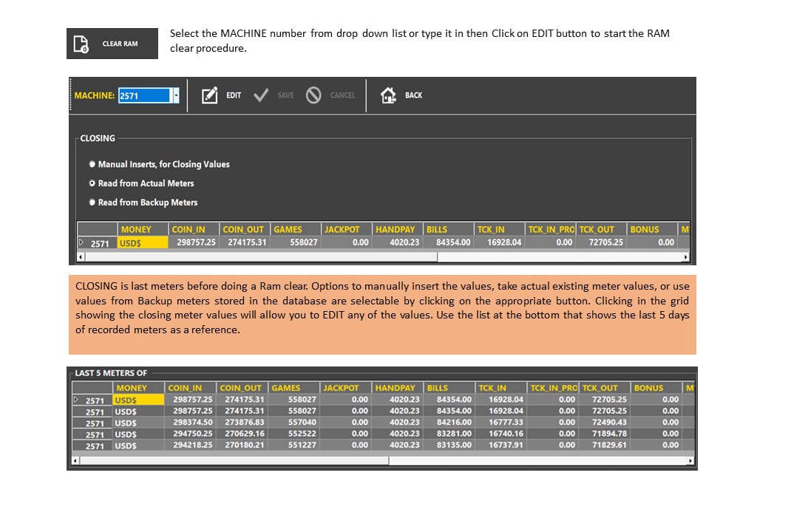The image size is (791, 532).
Task: Open the MACHINE number dropdown arrow
Action: [175, 95]
